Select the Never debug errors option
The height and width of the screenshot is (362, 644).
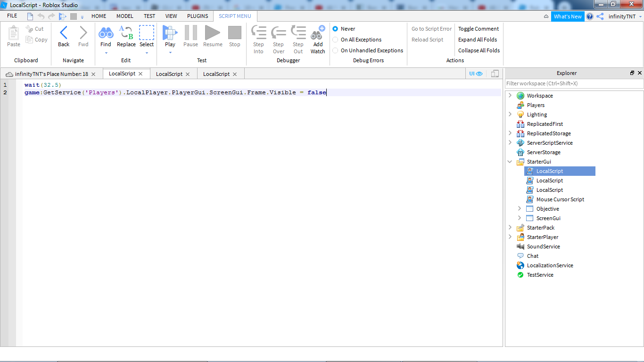pos(335,29)
